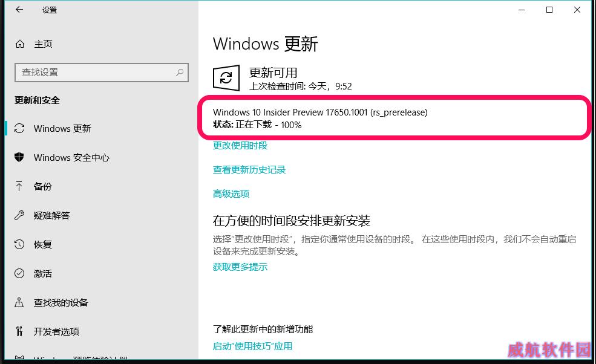Click the 备份 upload arrow icon
Screen dimensions: 596x364
click(19, 186)
